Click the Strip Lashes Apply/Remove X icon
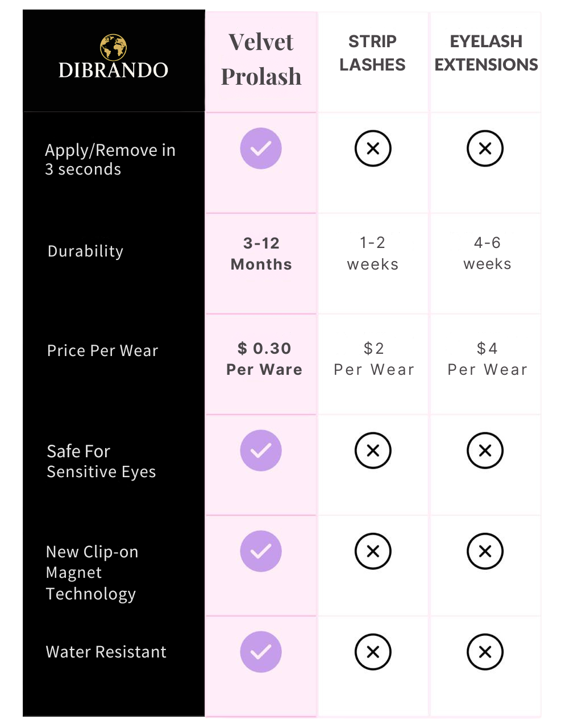 pyautogui.click(x=373, y=148)
